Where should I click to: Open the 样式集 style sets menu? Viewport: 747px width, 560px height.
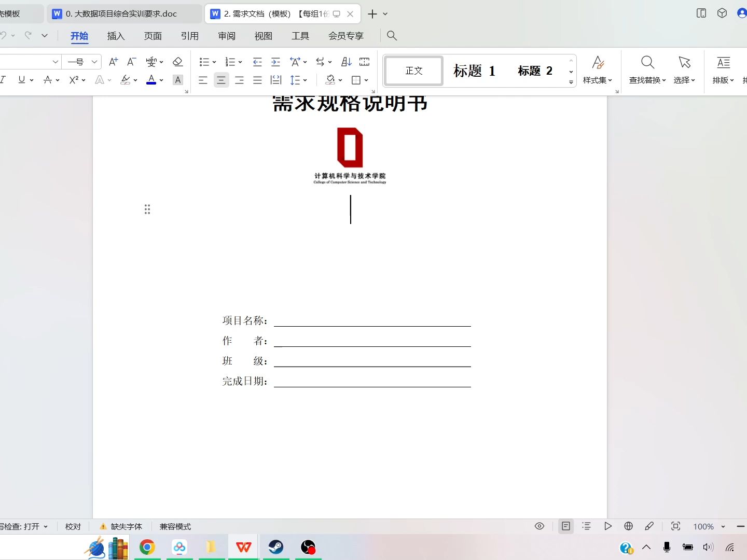(598, 70)
